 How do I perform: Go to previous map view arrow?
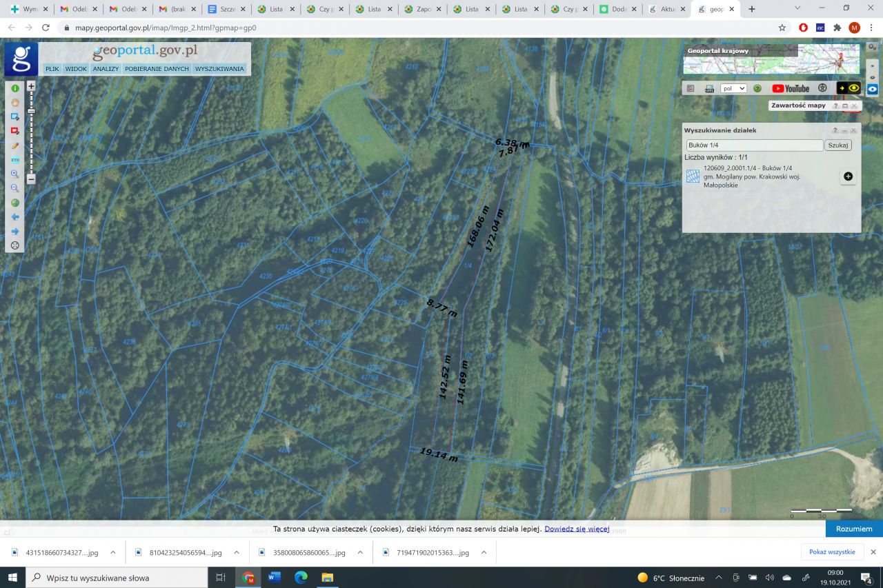[14, 217]
